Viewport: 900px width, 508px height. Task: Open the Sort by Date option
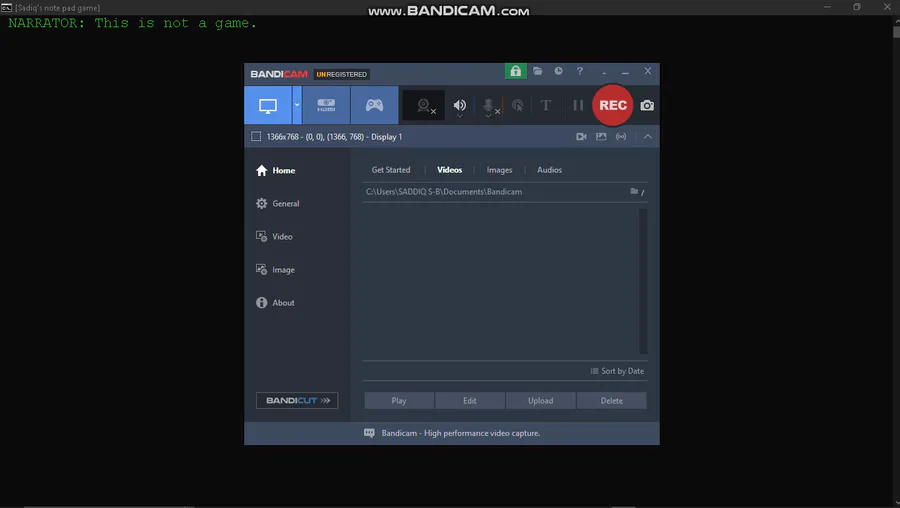(x=617, y=371)
